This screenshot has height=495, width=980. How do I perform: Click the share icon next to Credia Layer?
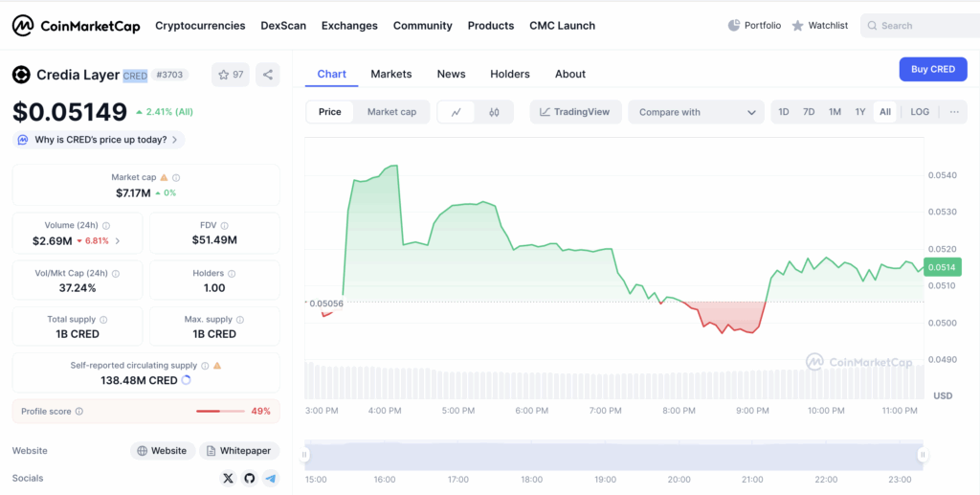tap(268, 75)
